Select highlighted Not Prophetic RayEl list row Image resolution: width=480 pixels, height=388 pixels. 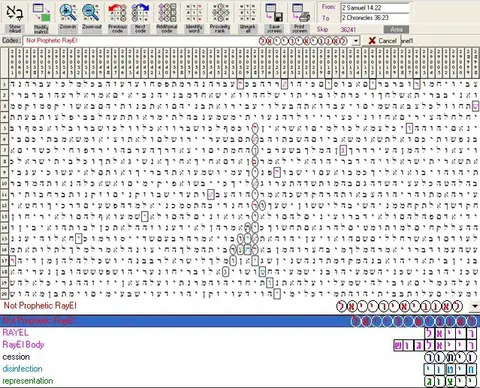coord(240,321)
